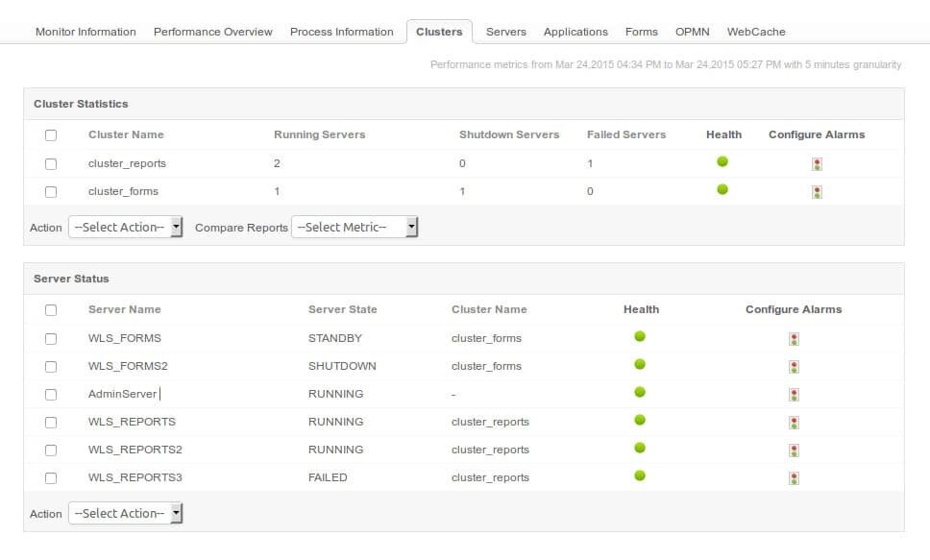
Task: Click the health status icon for cluster_forms
Action: point(722,190)
